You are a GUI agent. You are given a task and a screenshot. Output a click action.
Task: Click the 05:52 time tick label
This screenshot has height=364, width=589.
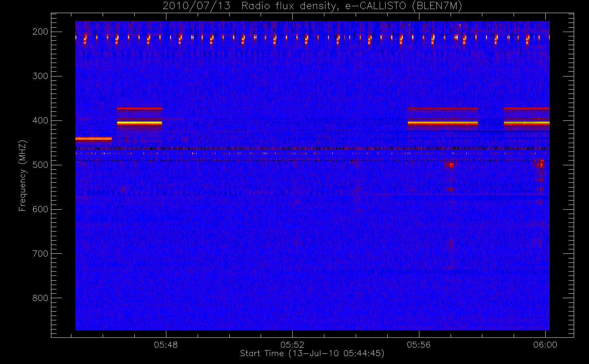coord(292,345)
